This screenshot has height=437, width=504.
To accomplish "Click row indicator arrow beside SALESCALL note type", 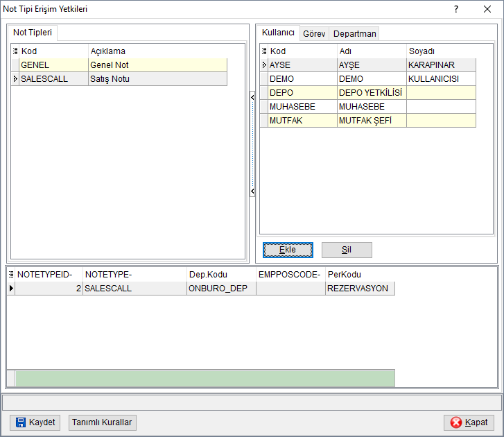I will [15, 79].
